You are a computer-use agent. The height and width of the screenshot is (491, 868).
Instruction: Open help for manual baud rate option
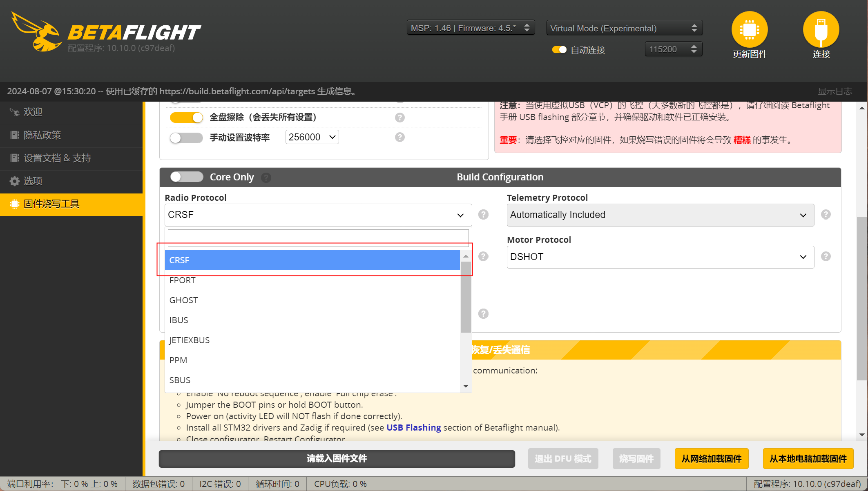coord(400,137)
